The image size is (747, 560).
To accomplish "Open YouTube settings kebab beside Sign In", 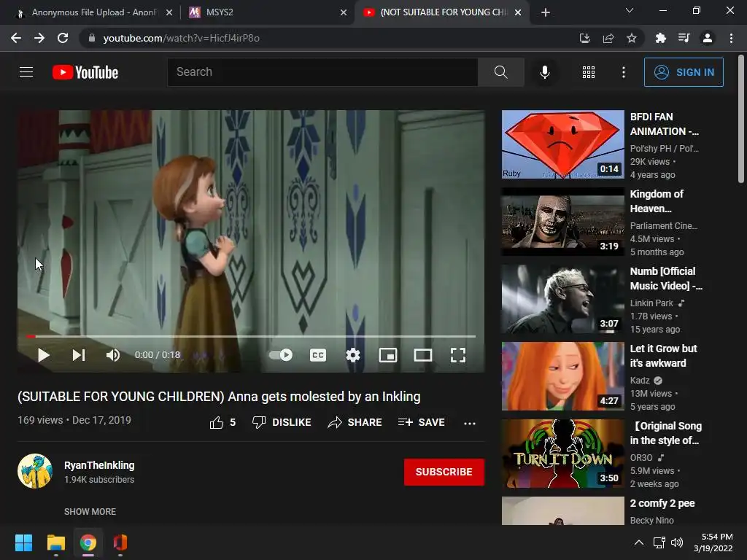I will coord(623,72).
